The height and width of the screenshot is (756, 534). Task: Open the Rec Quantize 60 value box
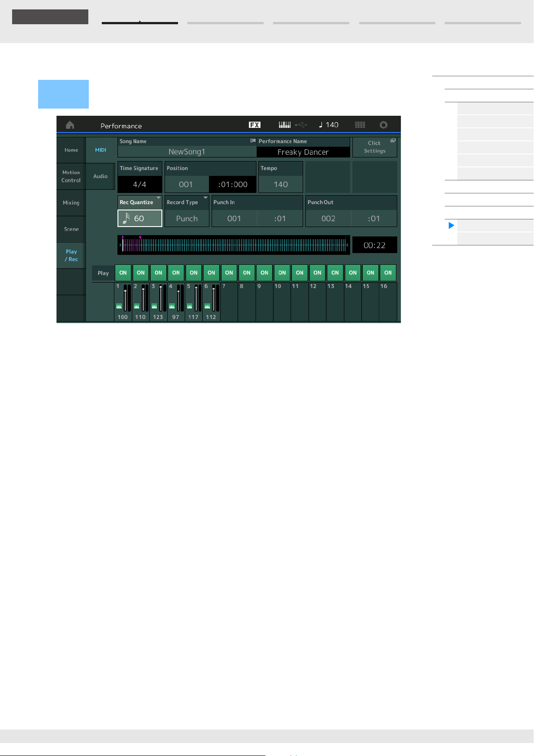click(x=140, y=218)
